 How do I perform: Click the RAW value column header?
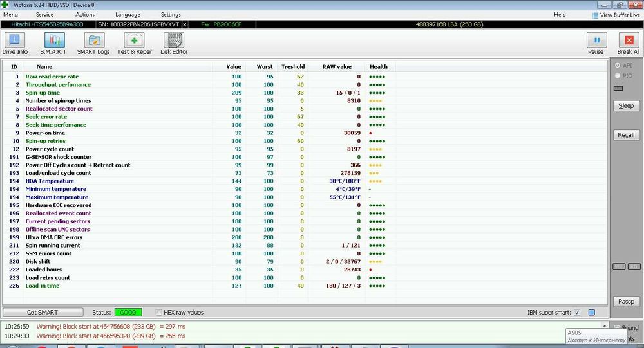click(x=337, y=66)
